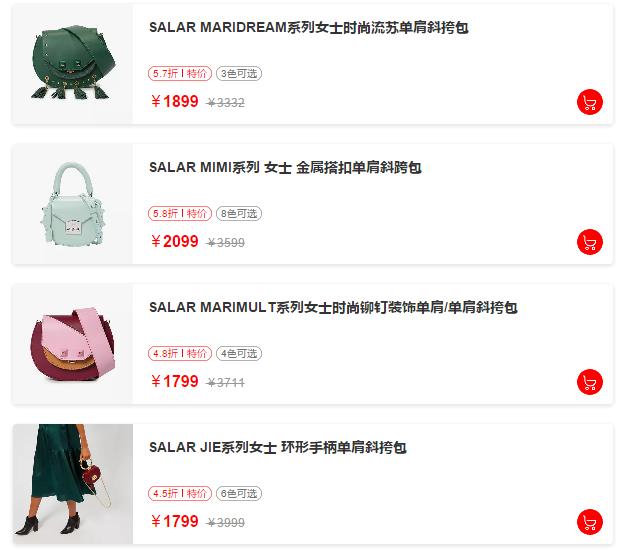Add the MARIDREAM bag to cart
The width and height of the screenshot is (620, 550).
point(590,102)
